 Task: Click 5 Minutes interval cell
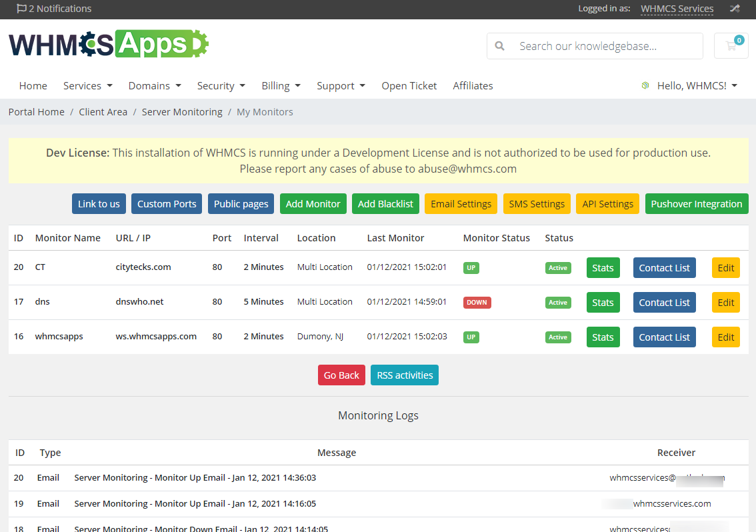(x=263, y=301)
